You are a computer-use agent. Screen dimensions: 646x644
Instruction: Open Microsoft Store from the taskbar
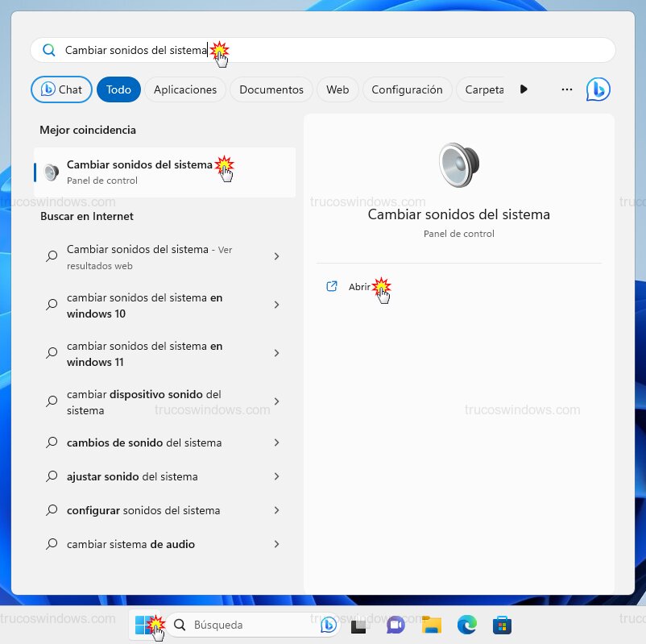click(x=502, y=625)
